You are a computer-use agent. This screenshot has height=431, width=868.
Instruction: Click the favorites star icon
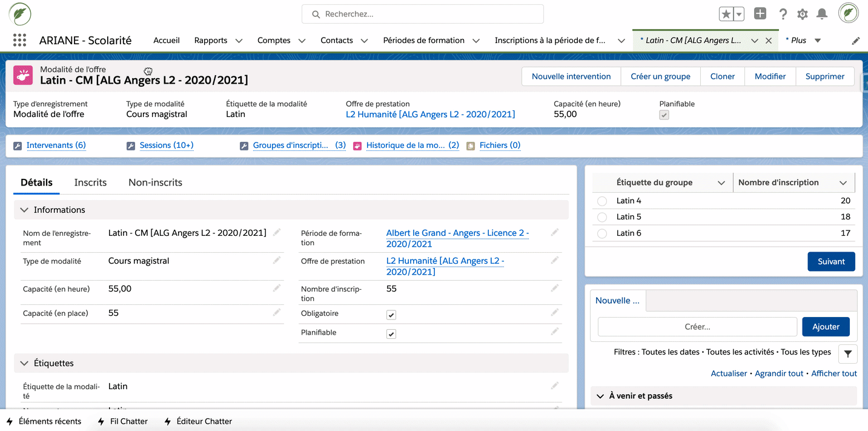click(726, 14)
